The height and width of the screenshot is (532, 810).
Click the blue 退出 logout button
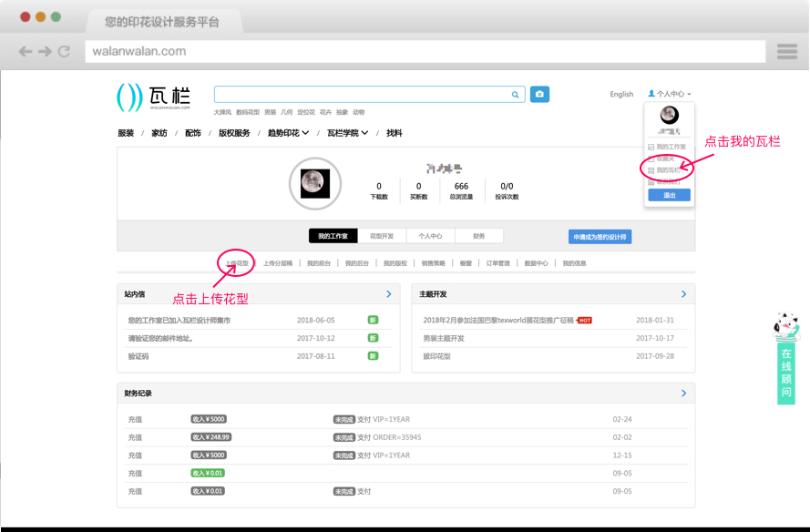point(669,195)
